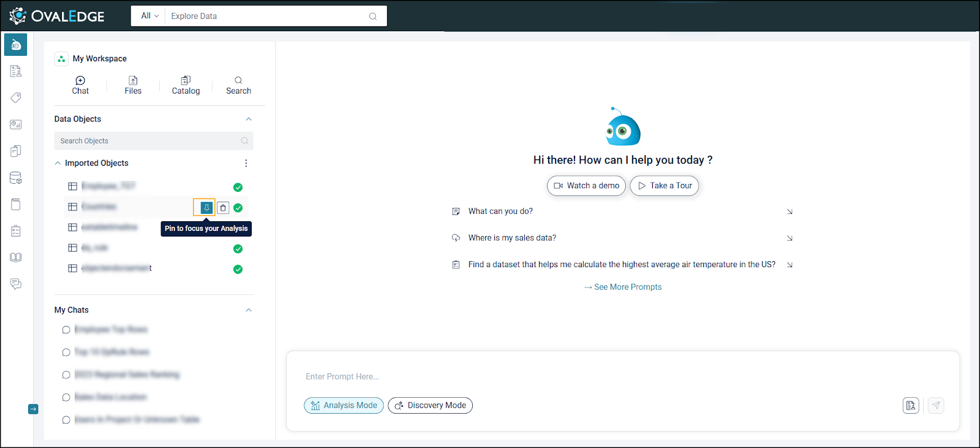The image size is (980, 448).
Task: Enable Analysis Mode
Action: pos(344,405)
